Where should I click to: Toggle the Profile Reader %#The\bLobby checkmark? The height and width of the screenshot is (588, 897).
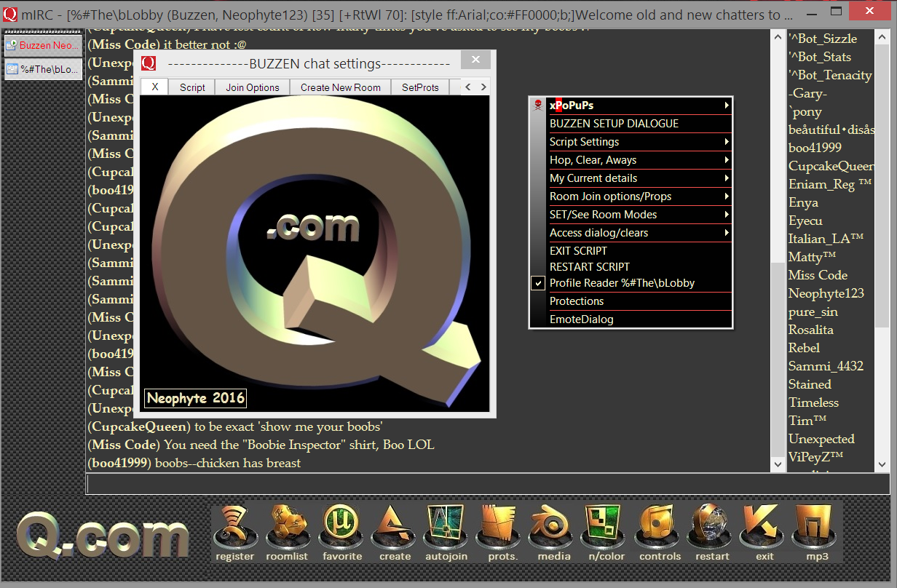pyautogui.click(x=538, y=283)
